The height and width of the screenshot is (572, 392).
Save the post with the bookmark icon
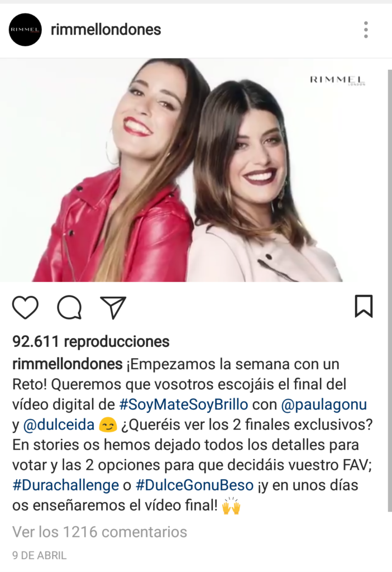[364, 306]
